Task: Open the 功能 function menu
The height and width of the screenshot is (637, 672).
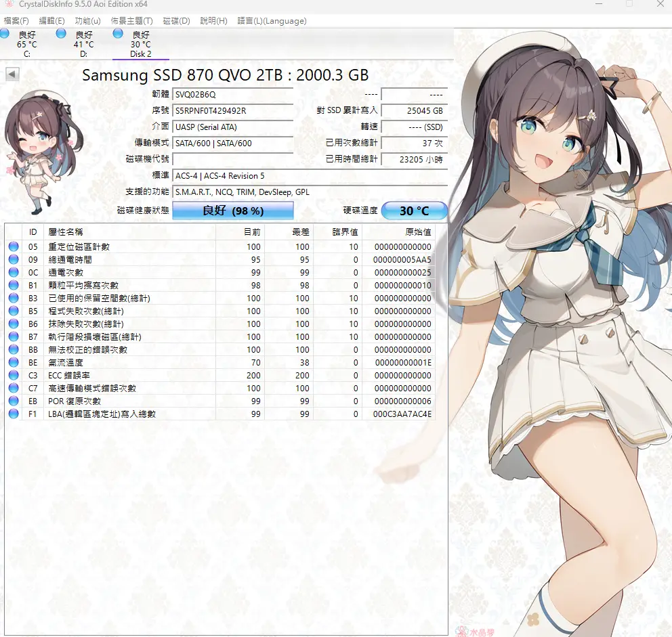Action: click(x=87, y=21)
